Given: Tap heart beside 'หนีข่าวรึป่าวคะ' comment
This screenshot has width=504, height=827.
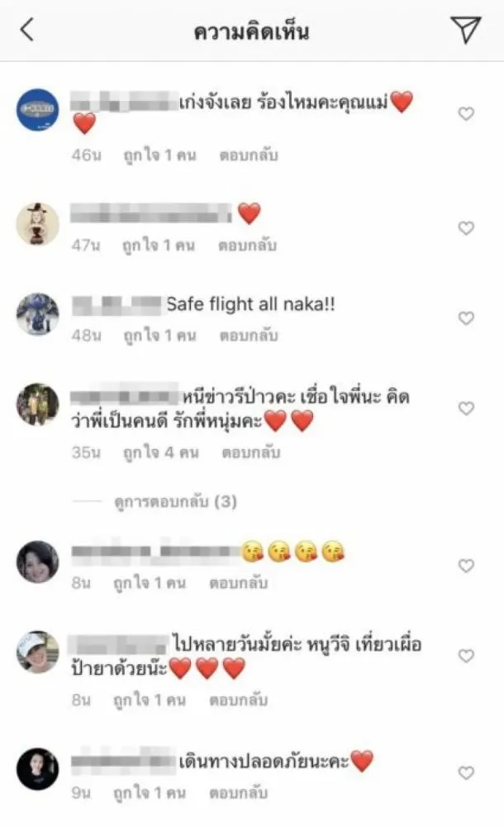Looking at the screenshot, I should pyautogui.click(x=466, y=409).
